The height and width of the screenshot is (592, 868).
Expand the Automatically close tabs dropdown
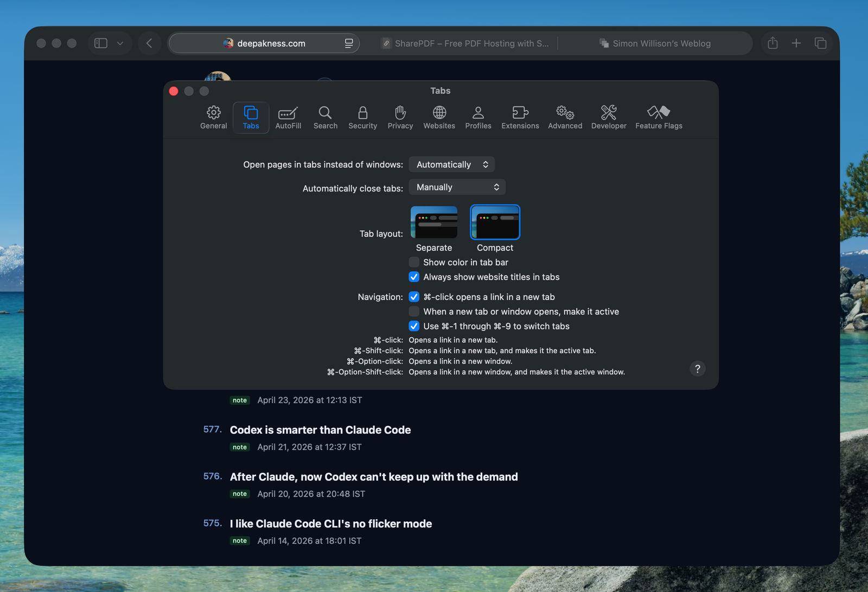pyautogui.click(x=457, y=187)
